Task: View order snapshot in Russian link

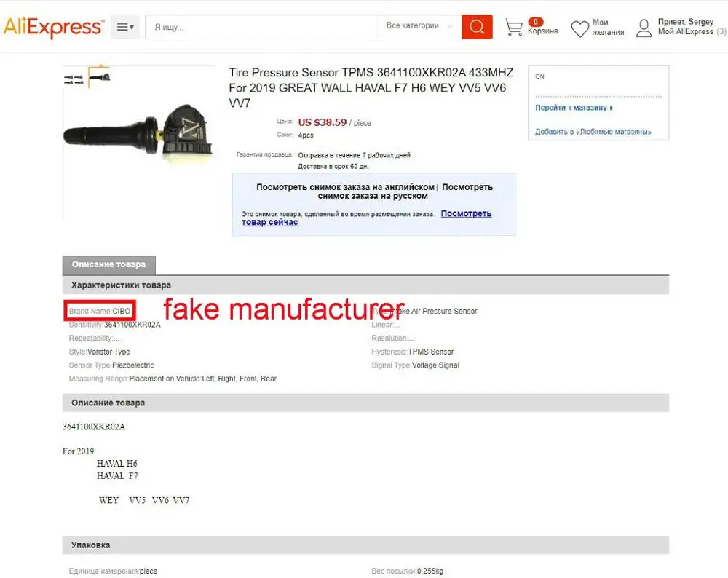Action: pyautogui.click(x=405, y=191)
